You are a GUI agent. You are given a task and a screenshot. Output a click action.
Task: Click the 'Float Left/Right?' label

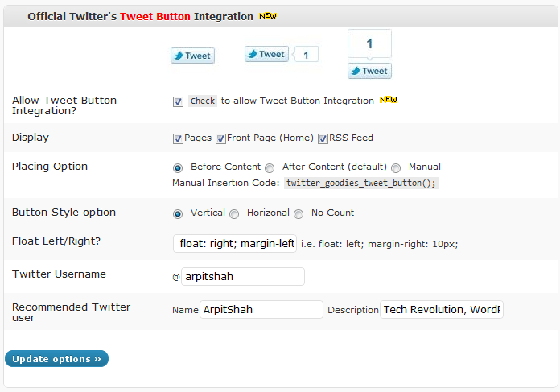point(56,241)
